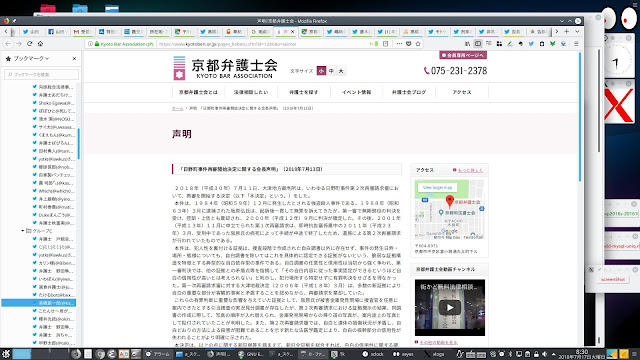Click the Firefox forward arrow
This screenshot has height=360, width=640.
coord(19,44)
